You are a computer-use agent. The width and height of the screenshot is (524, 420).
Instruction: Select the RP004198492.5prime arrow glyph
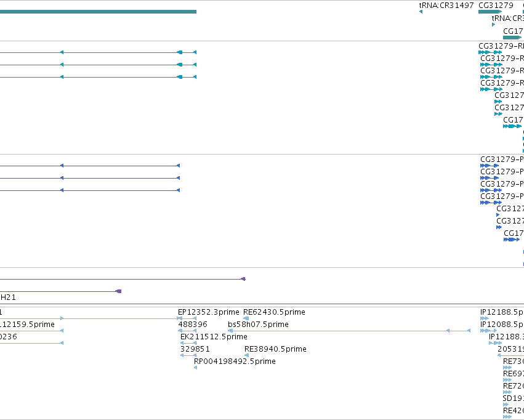coord(195,368)
